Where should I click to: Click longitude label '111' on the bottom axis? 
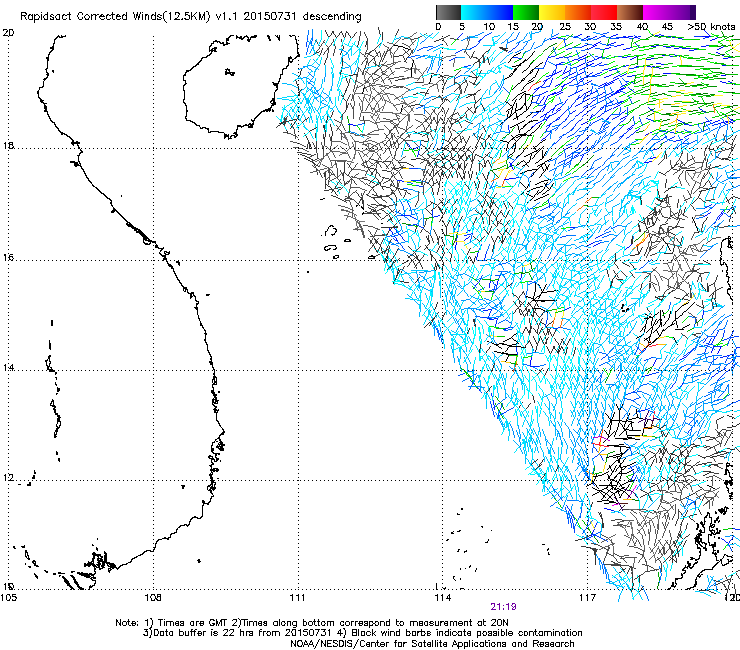[x=297, y=598]
